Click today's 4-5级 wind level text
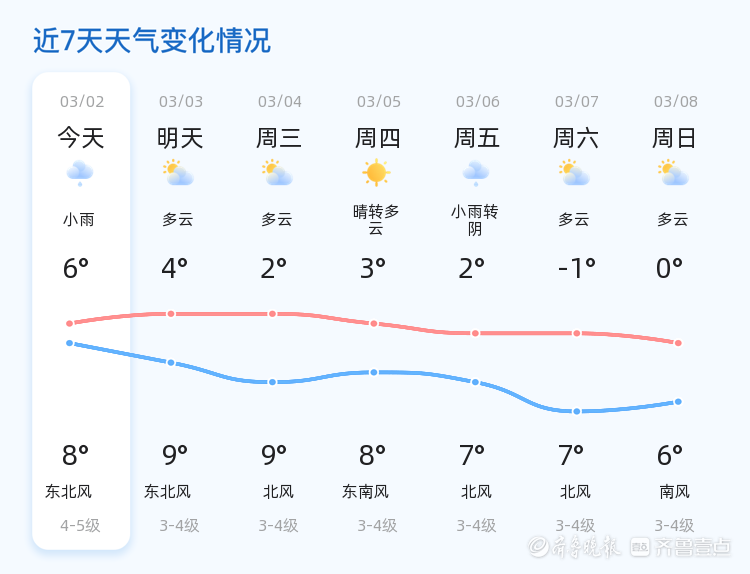The image size is (750, 574). coord(80,526)
